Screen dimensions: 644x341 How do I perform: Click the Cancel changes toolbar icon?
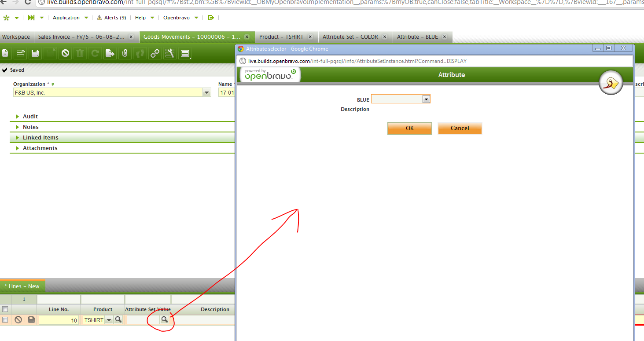coord(65,54)
